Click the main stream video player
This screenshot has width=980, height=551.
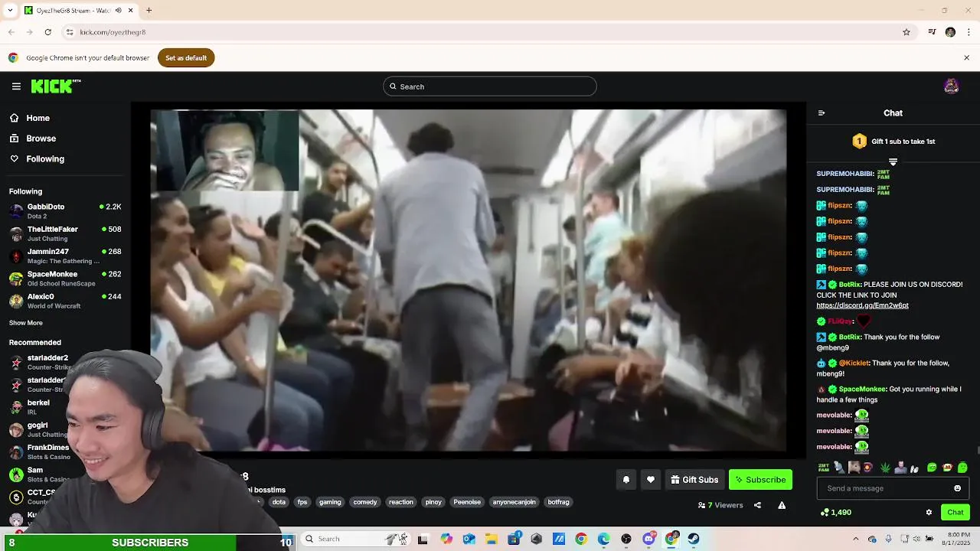coord(468,280)
